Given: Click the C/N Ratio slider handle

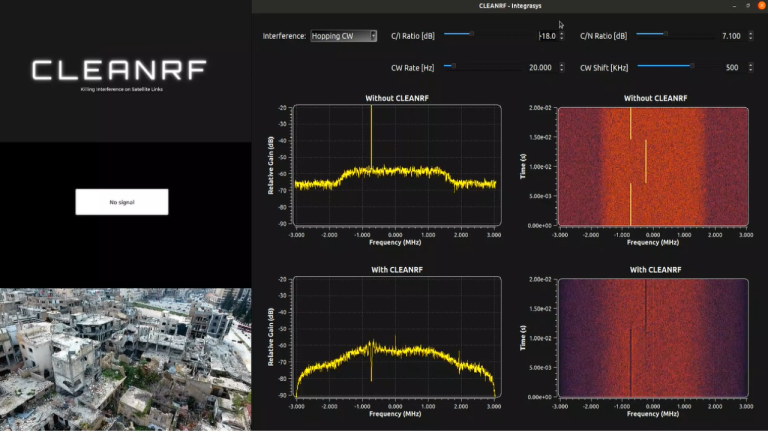Looking at the screenshot, I should 664,34.
